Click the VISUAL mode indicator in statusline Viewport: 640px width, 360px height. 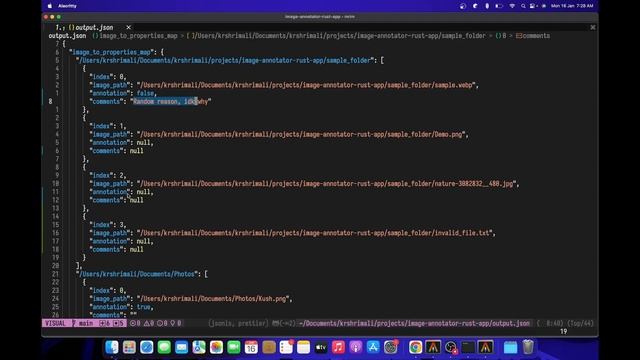click(x=55, y=323)
